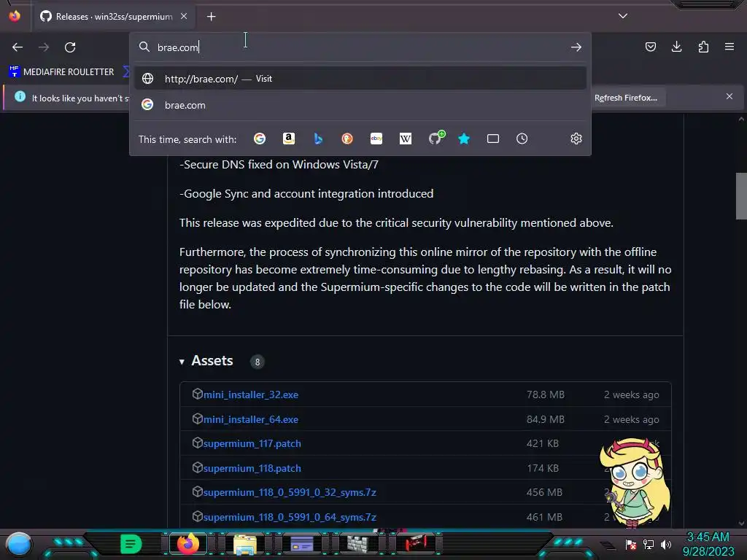Open the network tray icon
Screen dimensions: 747x560
649,544
